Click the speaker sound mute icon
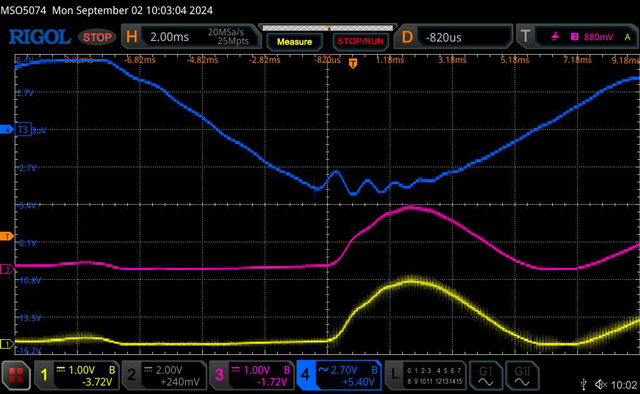 tap(601, 384)
